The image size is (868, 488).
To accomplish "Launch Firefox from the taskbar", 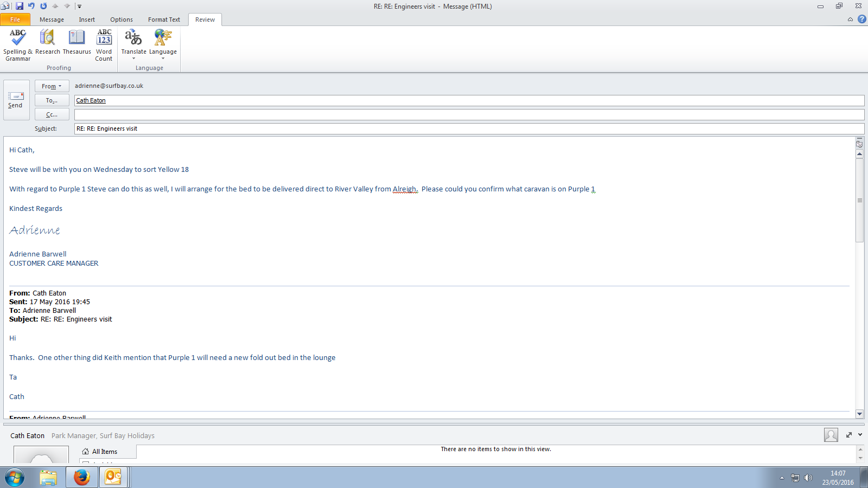I will 82,477.
